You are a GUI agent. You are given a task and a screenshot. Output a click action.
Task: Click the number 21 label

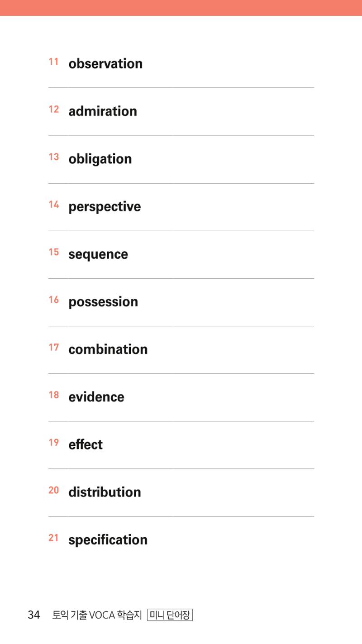click(x=54, y=538)
